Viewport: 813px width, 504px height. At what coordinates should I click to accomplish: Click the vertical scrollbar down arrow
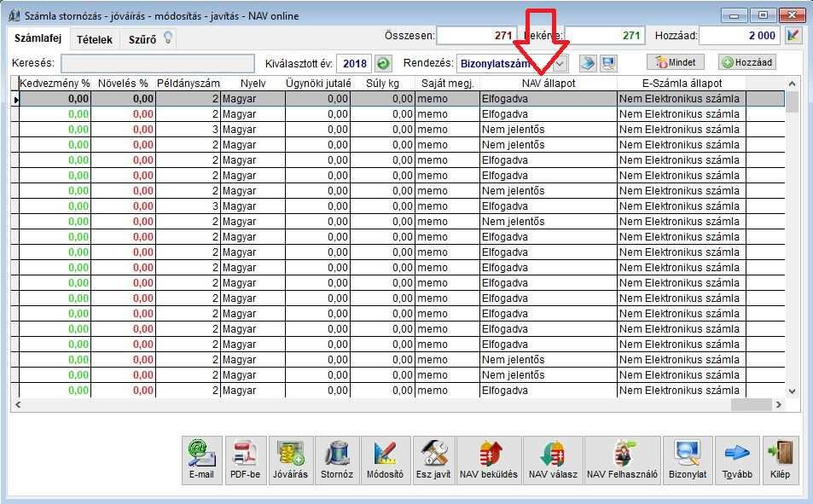[x=792, y=391]
